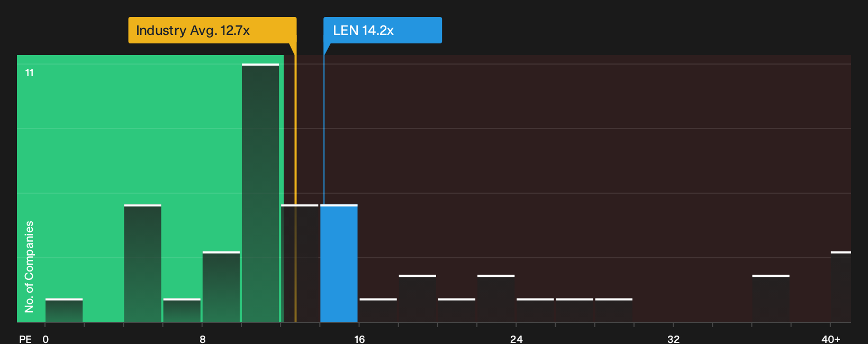Click the x-axis label 16
The height and width of the screenshot is (344, 868).
(x=359, y=339)
